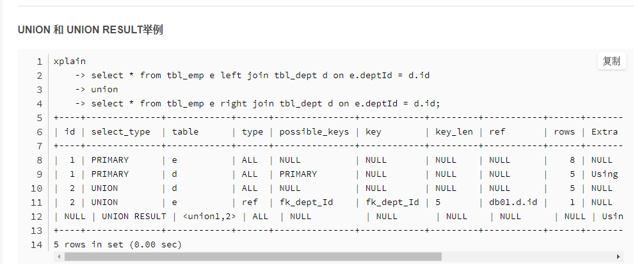
Task: Click the union keyword on line 3
Action: pos(104,89)
